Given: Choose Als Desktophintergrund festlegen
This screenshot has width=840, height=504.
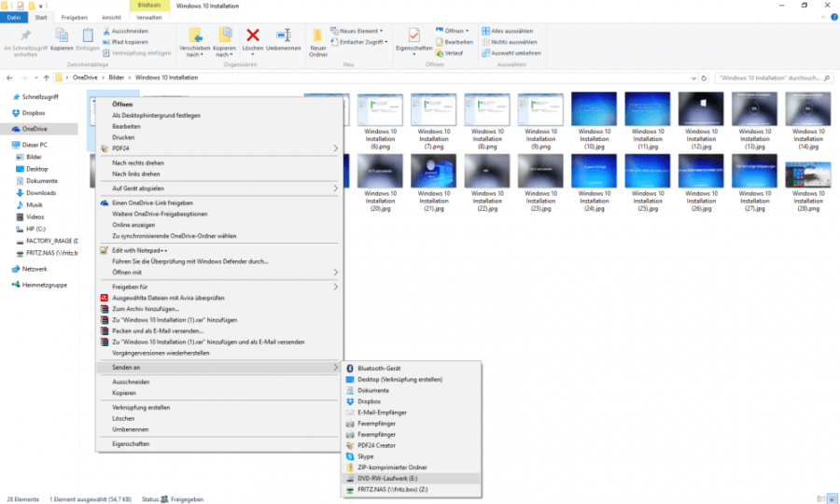Looking at the screenshot, I should tap(218, 115).
